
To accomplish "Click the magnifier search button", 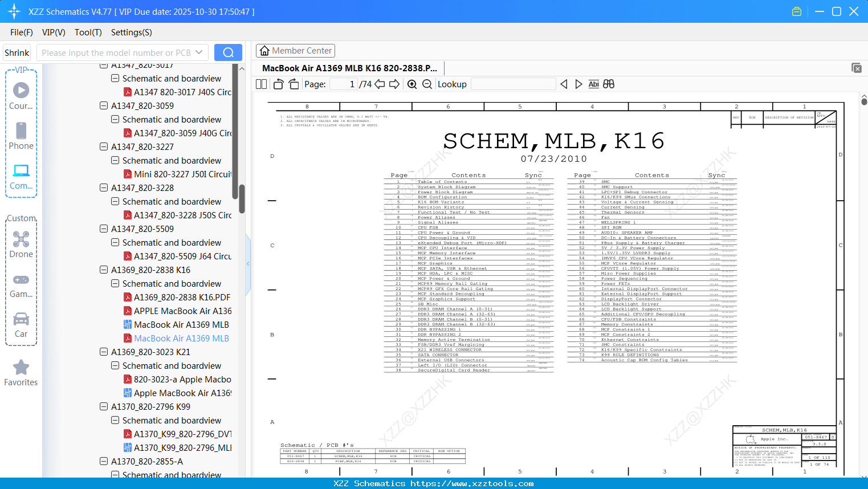I will (x=228, y=52).
